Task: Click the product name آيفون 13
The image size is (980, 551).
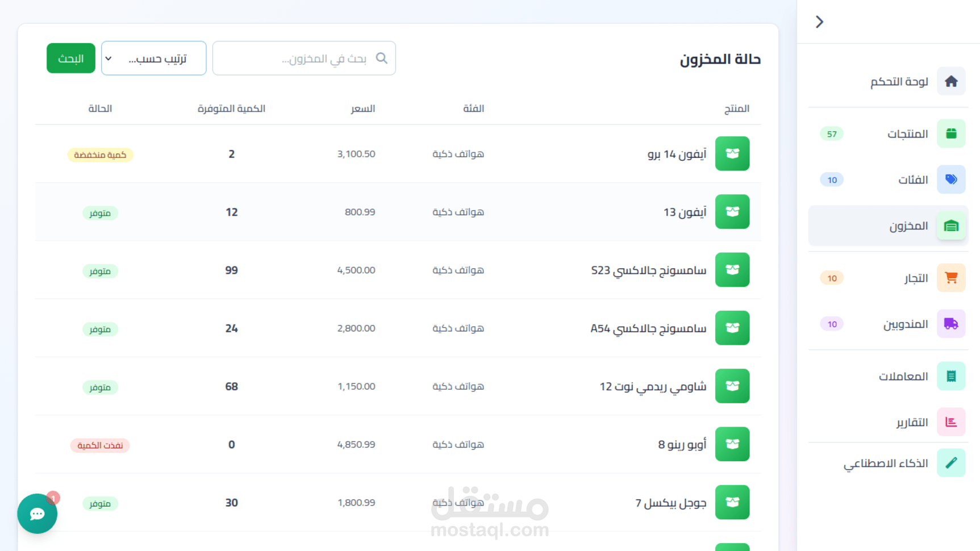Action: pyautogui.click(x=685, y=212)
